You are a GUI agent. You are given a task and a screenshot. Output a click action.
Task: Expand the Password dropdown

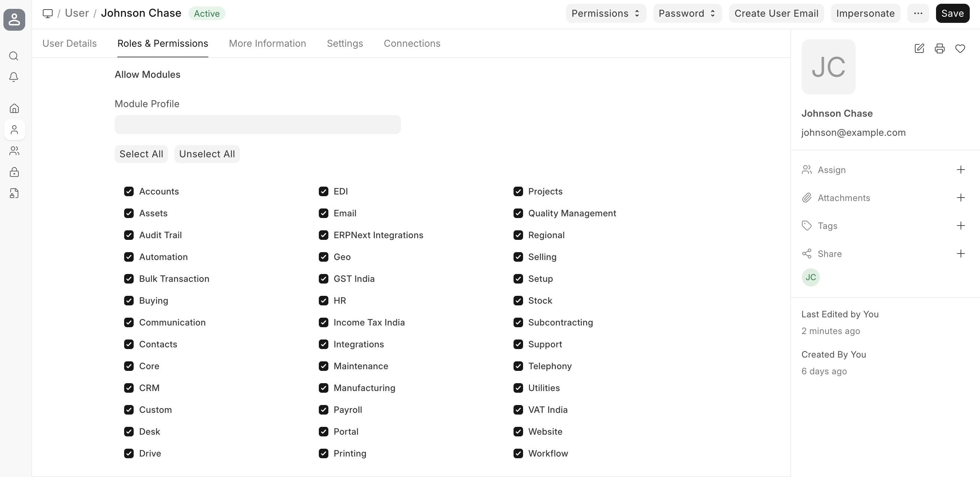687,13
